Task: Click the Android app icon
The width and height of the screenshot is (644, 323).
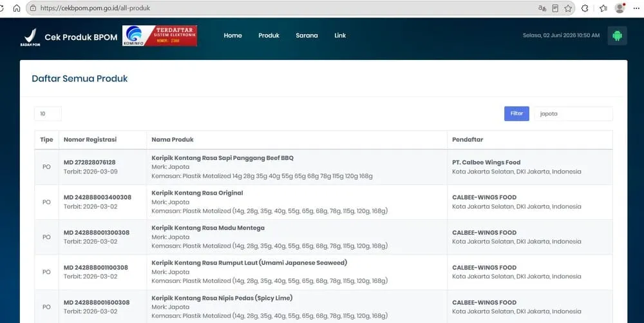Action: click(618, 35)
